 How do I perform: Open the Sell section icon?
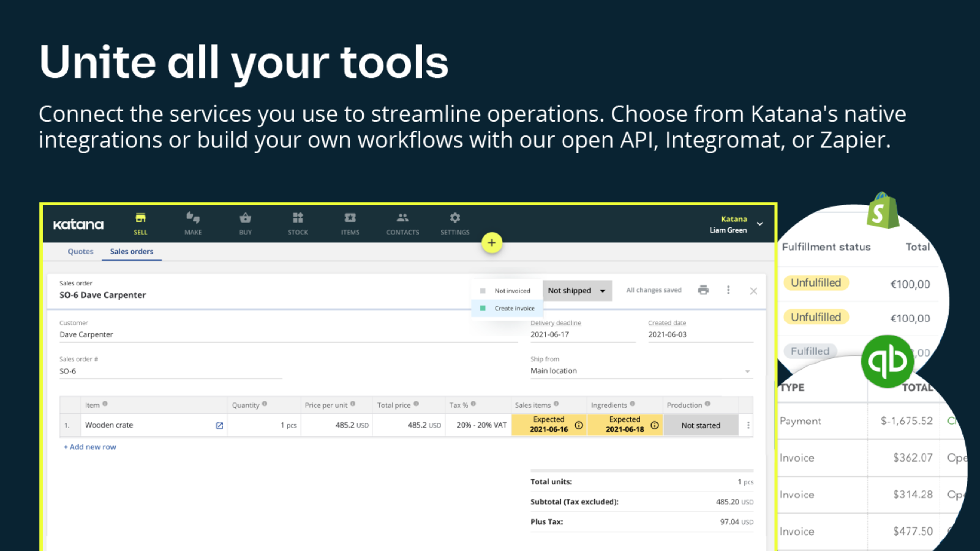coord(140,219)
